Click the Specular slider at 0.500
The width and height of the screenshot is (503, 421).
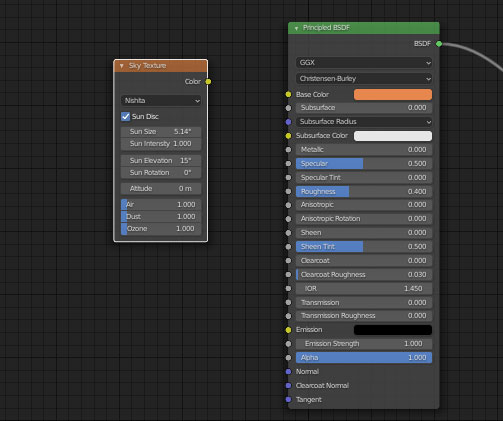364,164
